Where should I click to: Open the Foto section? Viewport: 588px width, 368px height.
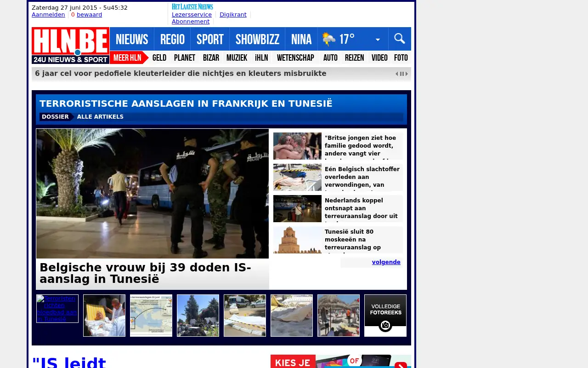[401, 57]
